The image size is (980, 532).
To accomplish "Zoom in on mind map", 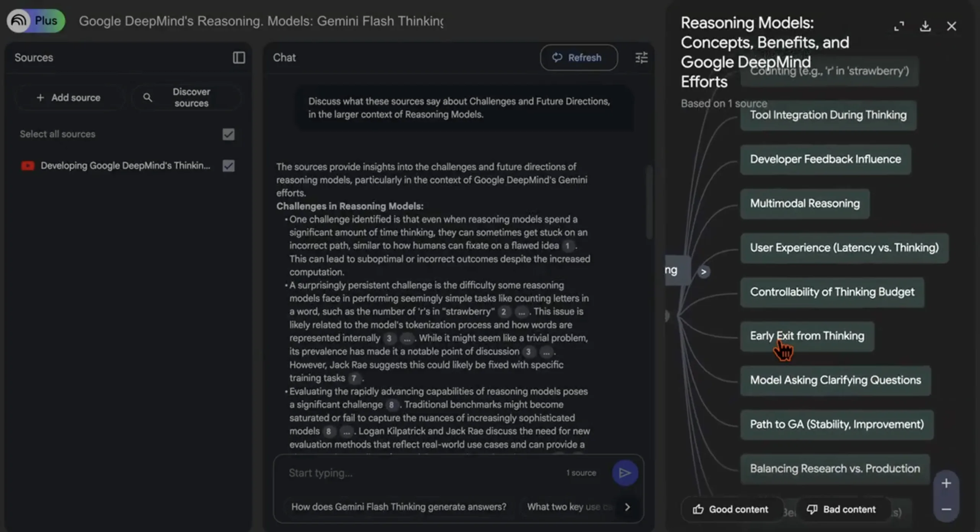I will click(x=946, y=483).
